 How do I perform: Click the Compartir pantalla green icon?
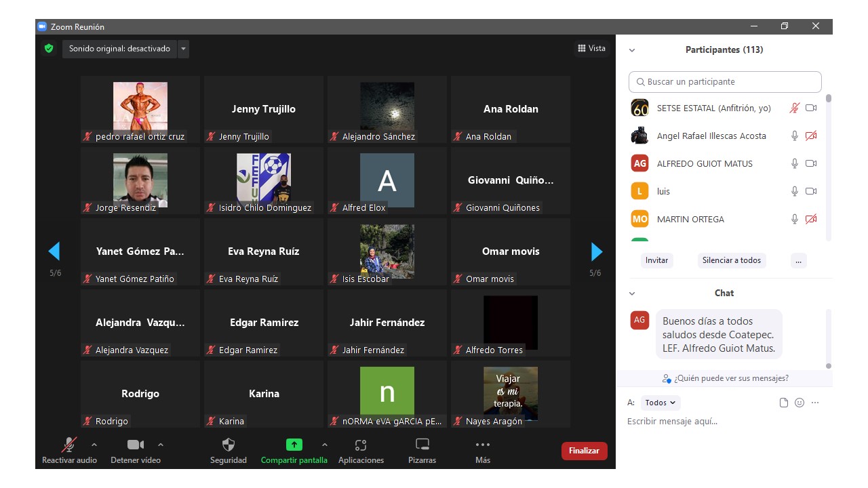pyautogui.click(x=294, y=445)
